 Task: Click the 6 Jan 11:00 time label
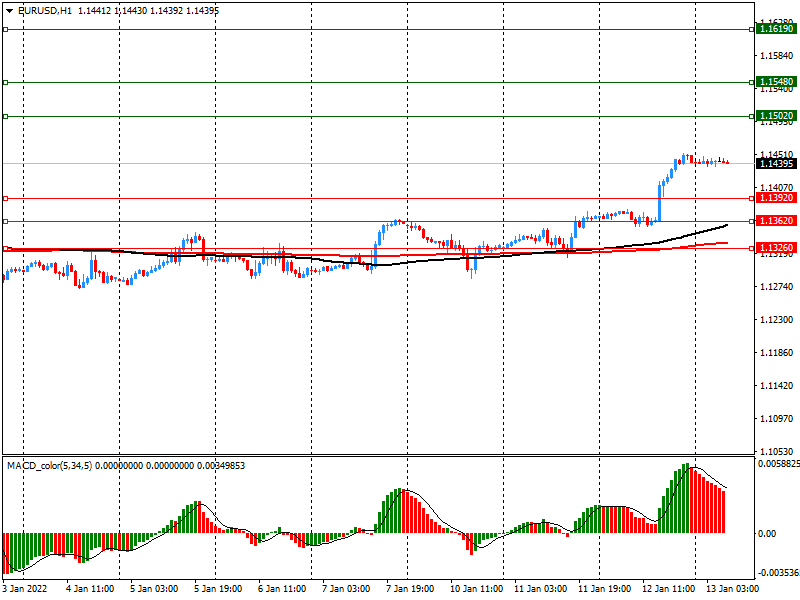pos(282,589)
